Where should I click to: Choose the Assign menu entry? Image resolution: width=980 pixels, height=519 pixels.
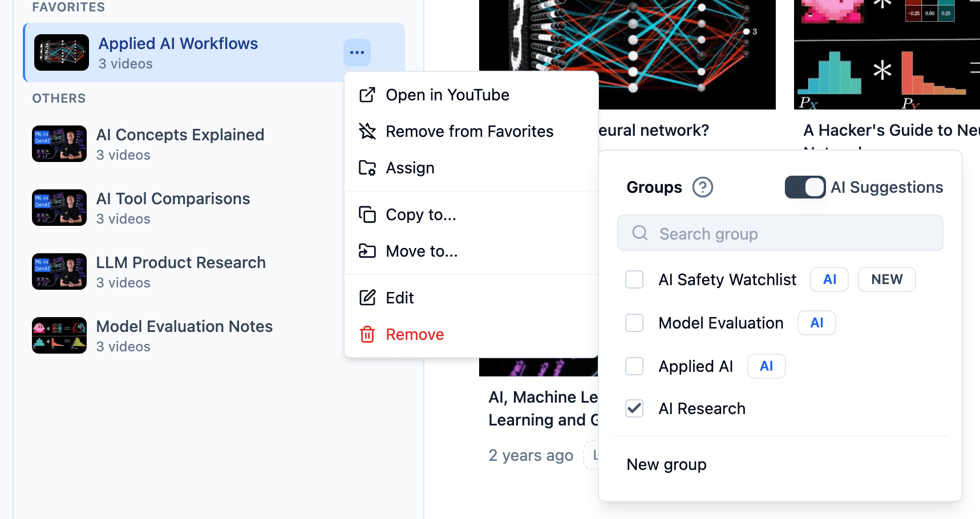[x=471, y=168]
